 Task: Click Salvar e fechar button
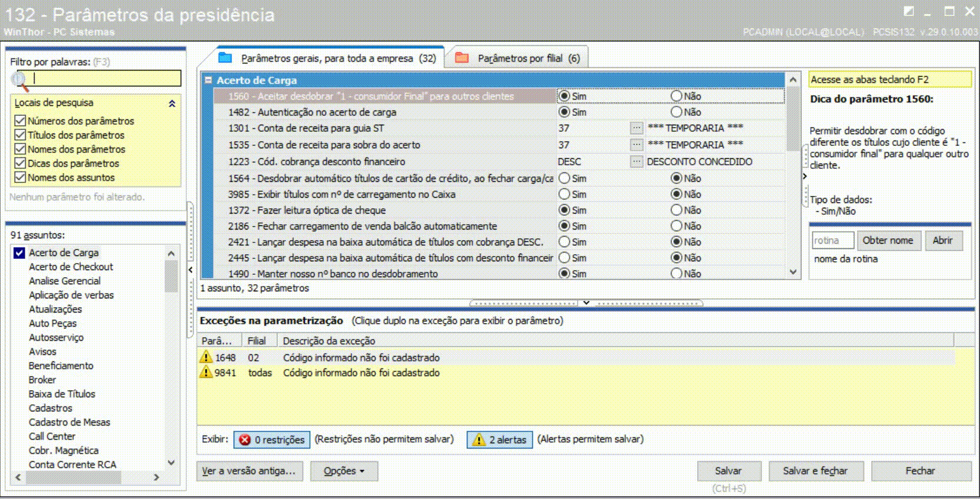815,471
